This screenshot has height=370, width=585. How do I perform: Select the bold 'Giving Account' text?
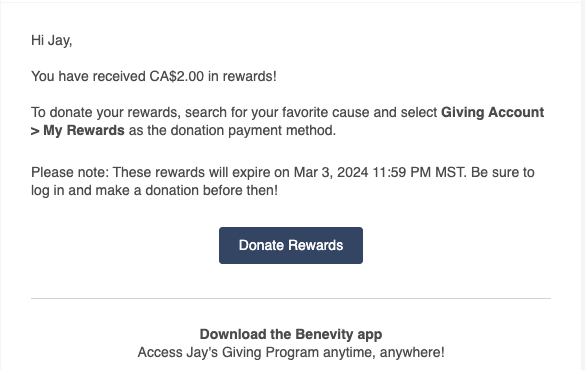tap(492, 112)
